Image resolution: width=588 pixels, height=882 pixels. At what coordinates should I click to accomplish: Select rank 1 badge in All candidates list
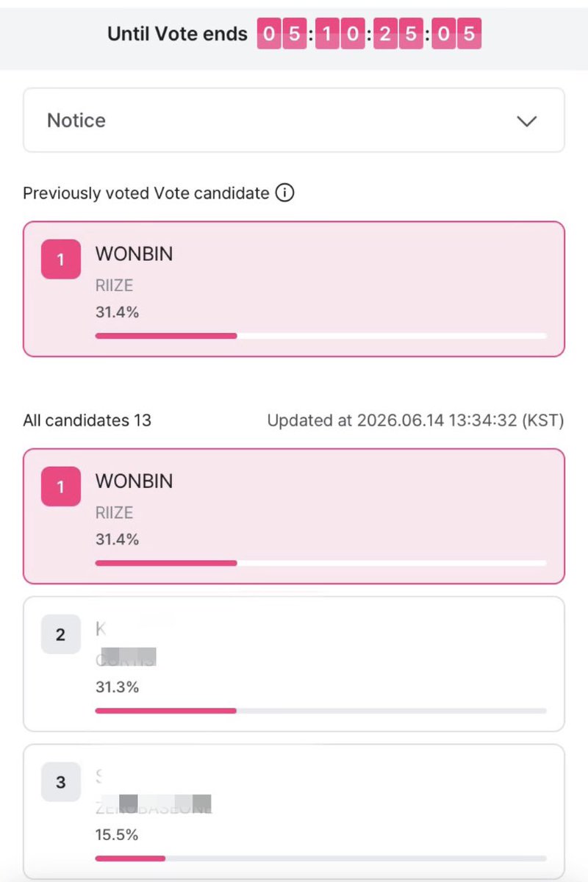point(60,487)
